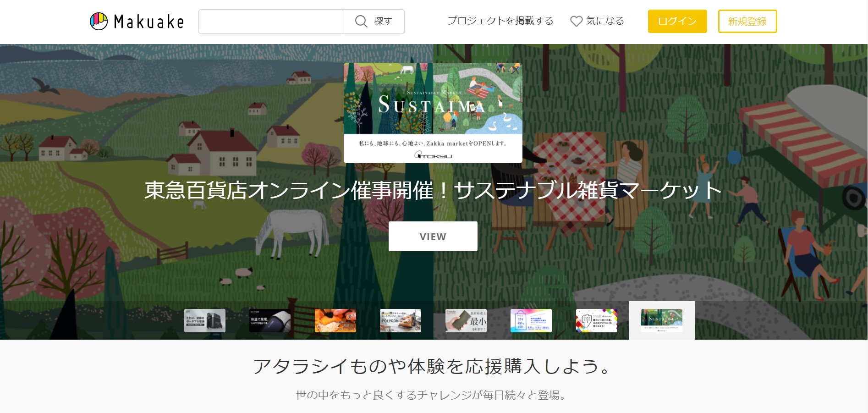
Task: Select the ミライマルシェ 2021 slide thumbnail
Action: pos(531,320)
